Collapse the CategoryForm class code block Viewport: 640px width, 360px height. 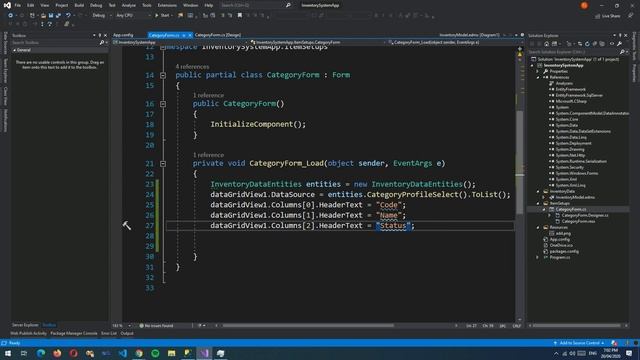(x=163, y=75)
